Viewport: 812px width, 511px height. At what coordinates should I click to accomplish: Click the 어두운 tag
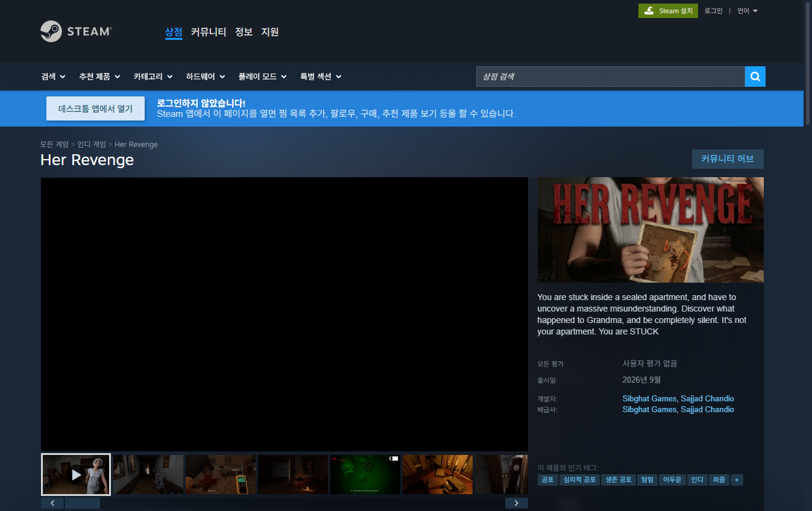(672, 480)
